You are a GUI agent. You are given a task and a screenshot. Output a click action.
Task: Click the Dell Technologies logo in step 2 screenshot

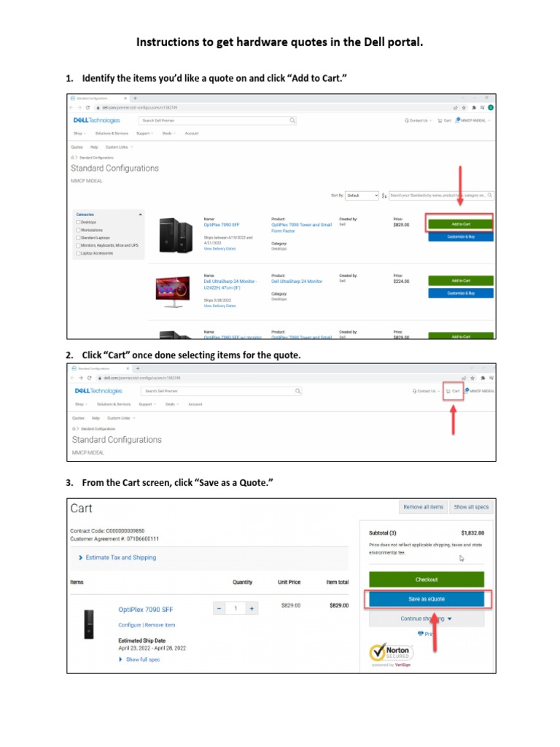click(x=98, y=391)
